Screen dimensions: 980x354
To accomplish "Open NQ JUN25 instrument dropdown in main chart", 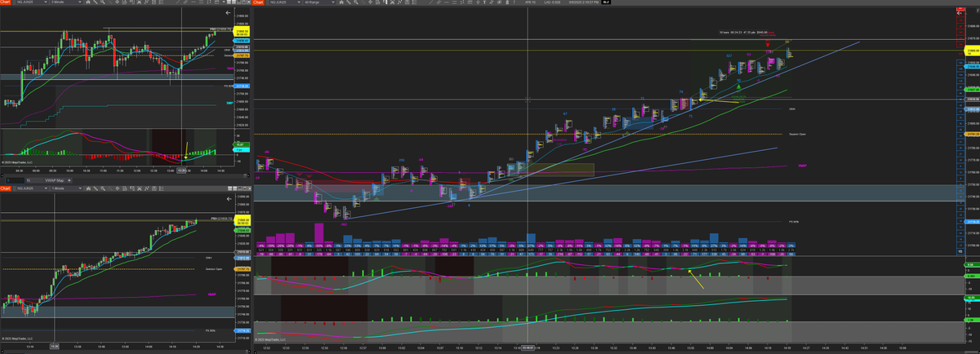I will point(286,3).
